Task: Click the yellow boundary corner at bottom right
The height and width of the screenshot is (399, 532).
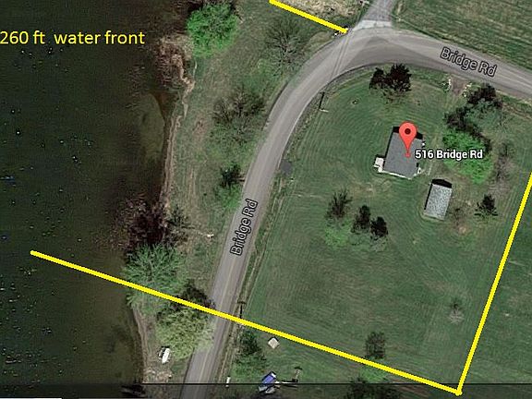Action: click(458, 392)
